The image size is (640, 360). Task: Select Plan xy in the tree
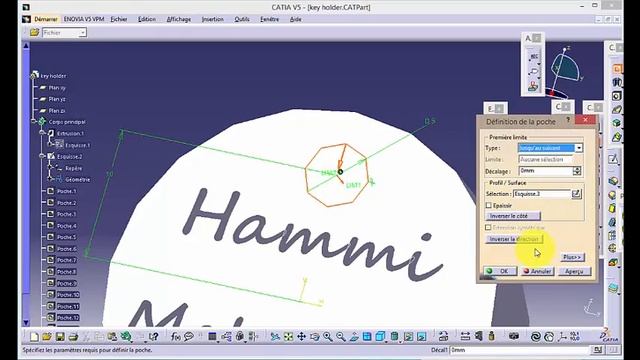57,88
